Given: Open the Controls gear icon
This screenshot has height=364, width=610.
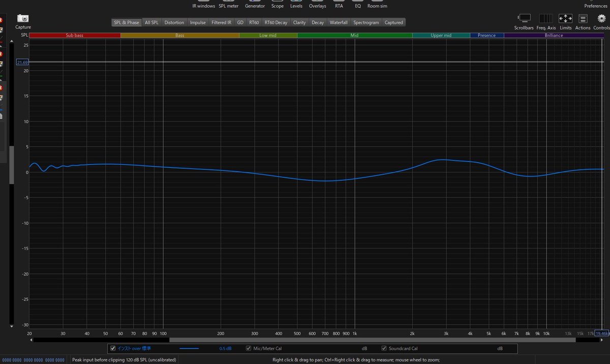Looking at the screenshot, I should point(602,19).
